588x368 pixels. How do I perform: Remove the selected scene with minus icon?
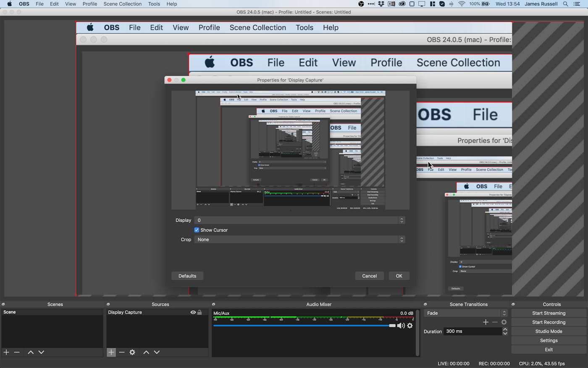(x=17, y=352)
